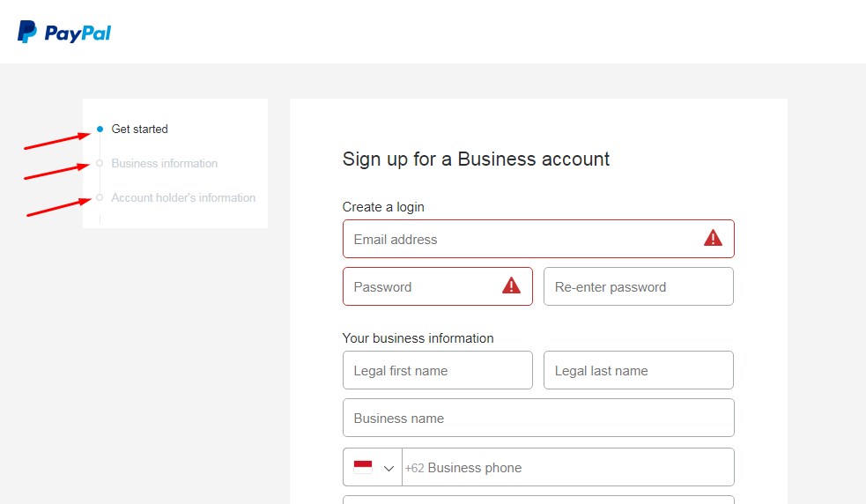
Task: Click the Business information step circle
Action: pyautogui.click(x=100, y=163)
